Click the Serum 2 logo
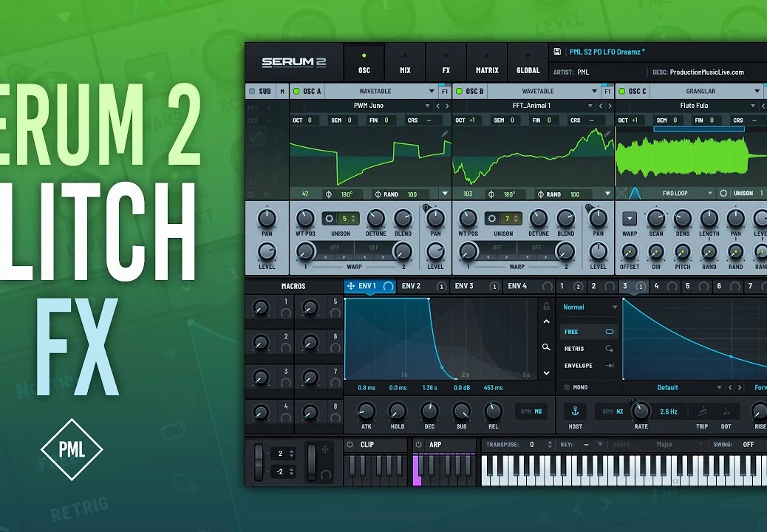767x532 pixels. coord(293,62)
